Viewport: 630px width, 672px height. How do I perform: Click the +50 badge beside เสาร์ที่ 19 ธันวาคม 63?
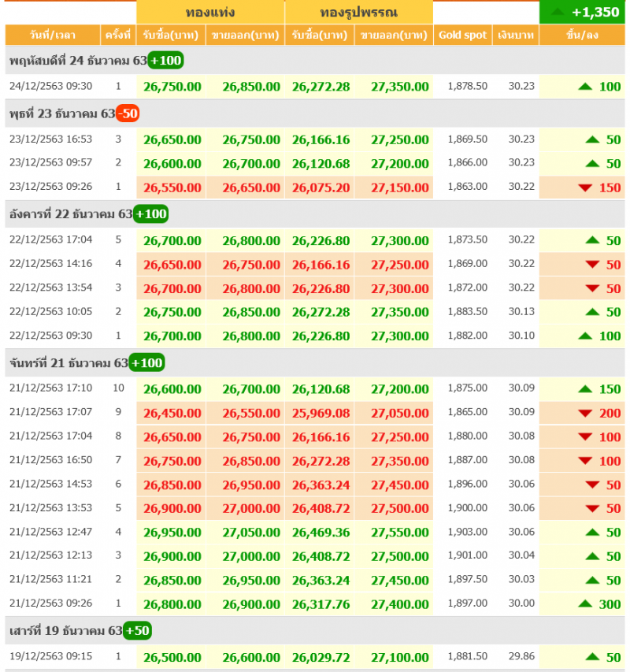(x=137, y=630)
